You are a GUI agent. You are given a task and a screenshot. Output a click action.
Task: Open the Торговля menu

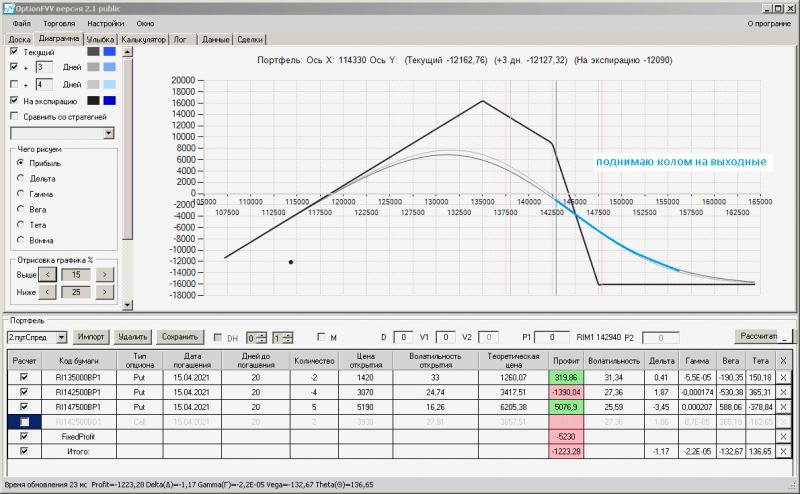click(x=59, y=23)
